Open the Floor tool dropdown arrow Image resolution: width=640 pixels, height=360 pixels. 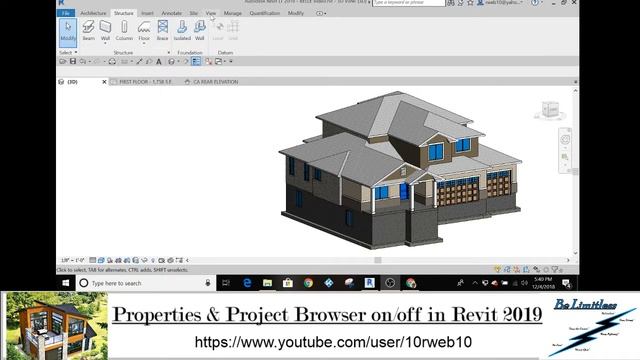[144, 43]
